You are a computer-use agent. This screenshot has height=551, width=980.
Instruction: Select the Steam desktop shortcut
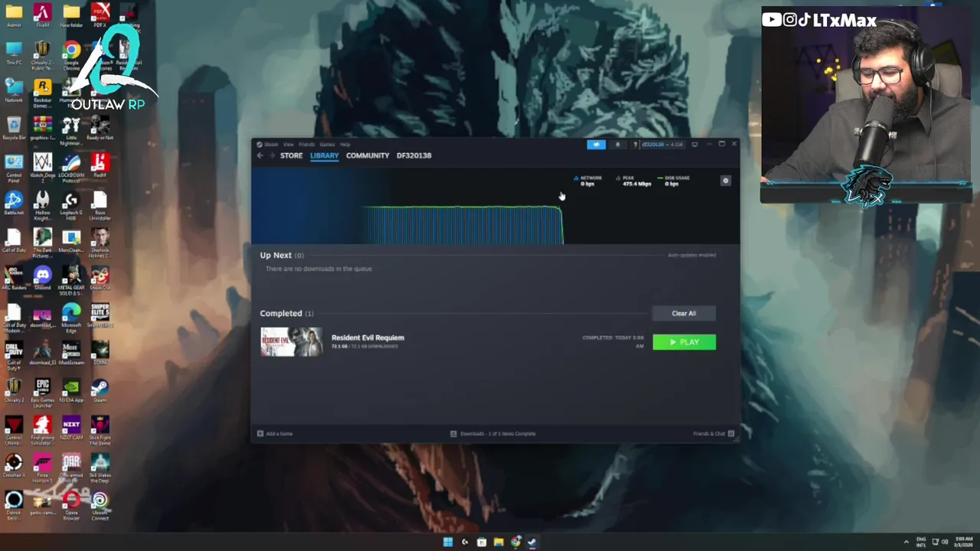pos(100,391)
